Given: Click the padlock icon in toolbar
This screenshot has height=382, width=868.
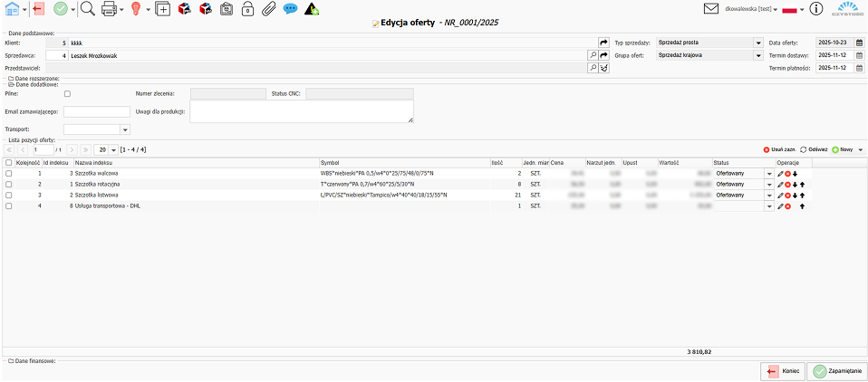Looking at the screenshot, I should pos(248,8).
